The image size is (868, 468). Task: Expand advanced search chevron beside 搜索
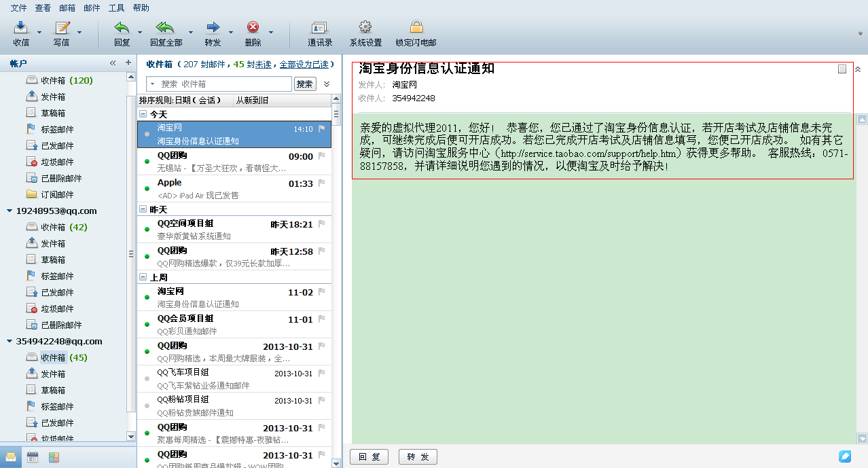[x=327, y=84]
